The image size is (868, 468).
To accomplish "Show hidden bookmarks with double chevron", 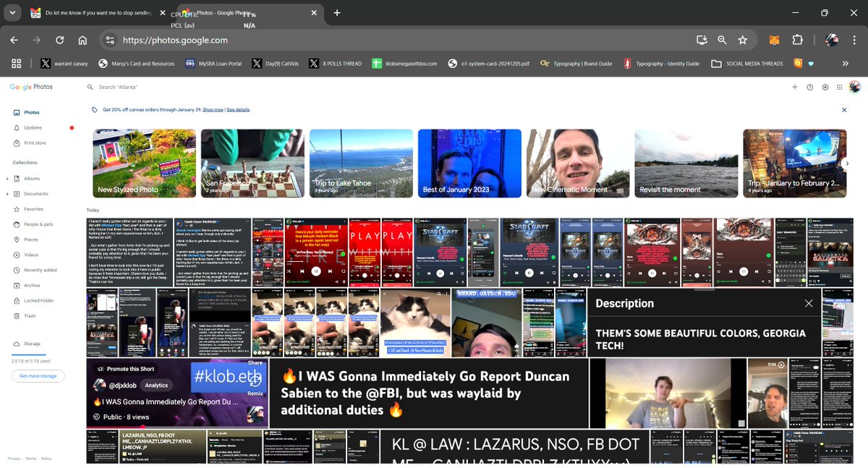I will (846, 64).
